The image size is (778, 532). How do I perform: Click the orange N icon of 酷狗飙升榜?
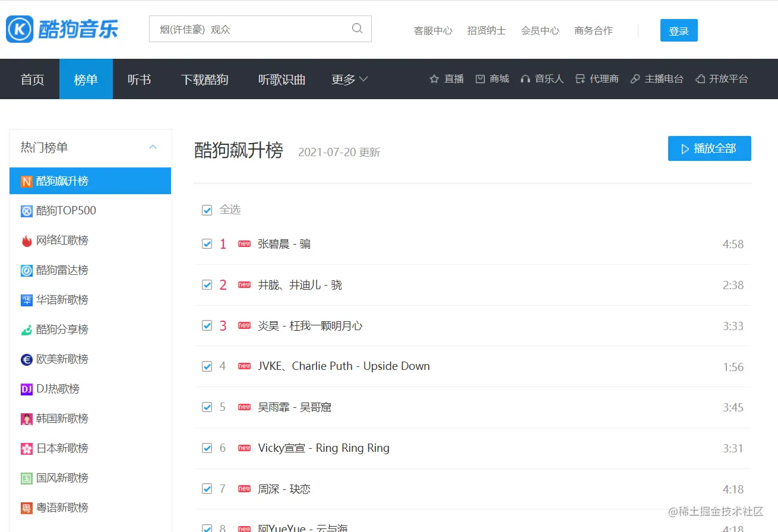[27, 181]
